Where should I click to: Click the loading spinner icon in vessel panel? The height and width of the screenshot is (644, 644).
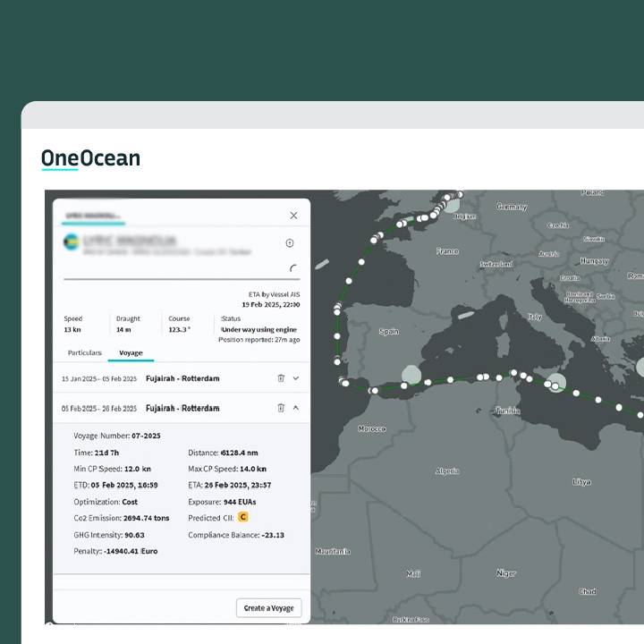coord(293,267)
